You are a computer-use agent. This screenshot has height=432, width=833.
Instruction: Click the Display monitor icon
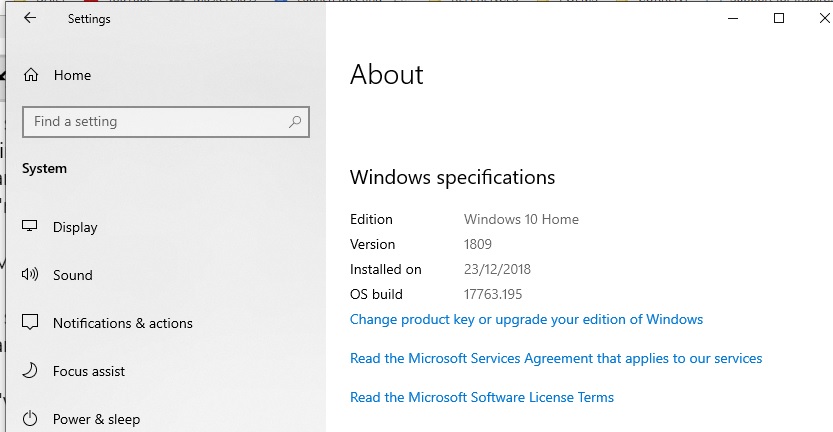coord(30,226)
